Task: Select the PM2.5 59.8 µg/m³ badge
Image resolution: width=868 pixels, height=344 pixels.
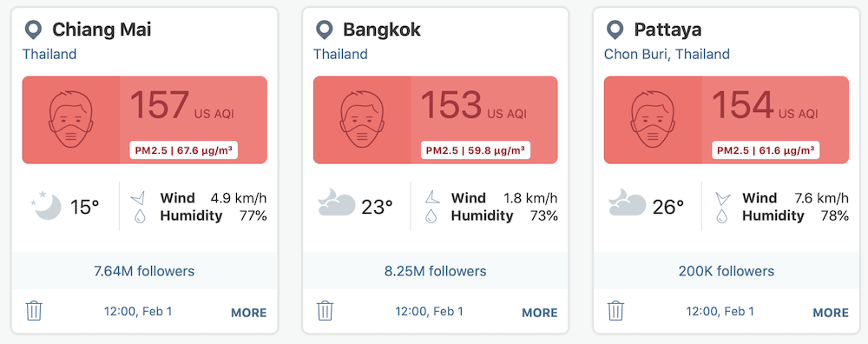Action: tap(476, 150)
